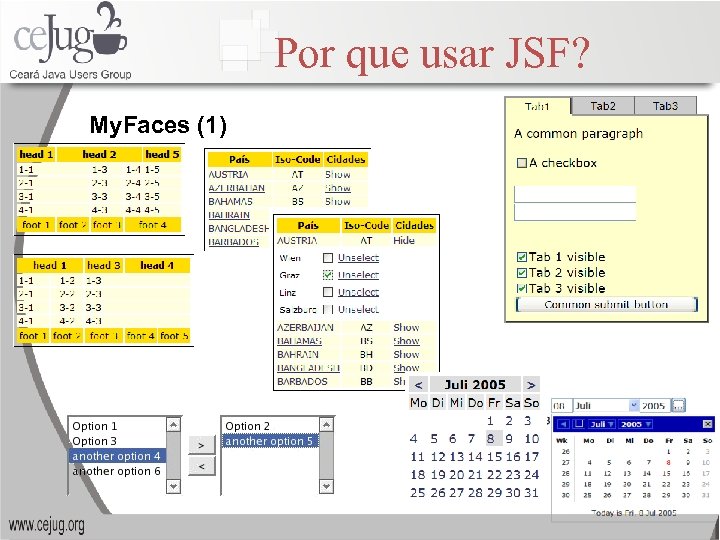
Task: Click day 15 in the large Juli 2005 calendar
Action: [x=495, y=457]
